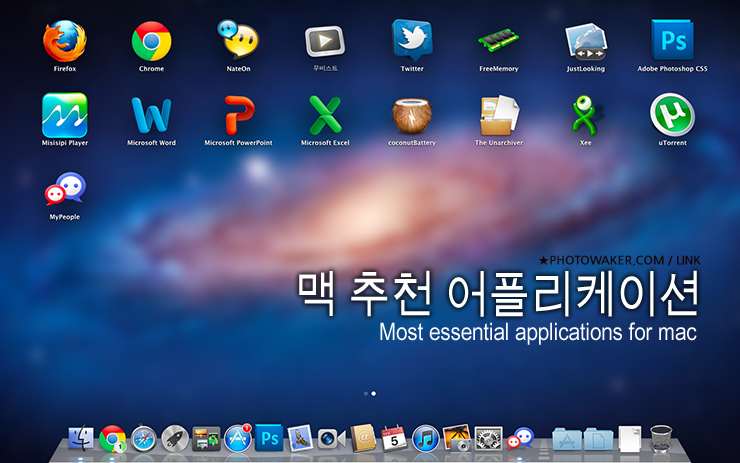Launch the Xee image viewer
The width and height of the screenshot is (740, 463).
(585, 115)
